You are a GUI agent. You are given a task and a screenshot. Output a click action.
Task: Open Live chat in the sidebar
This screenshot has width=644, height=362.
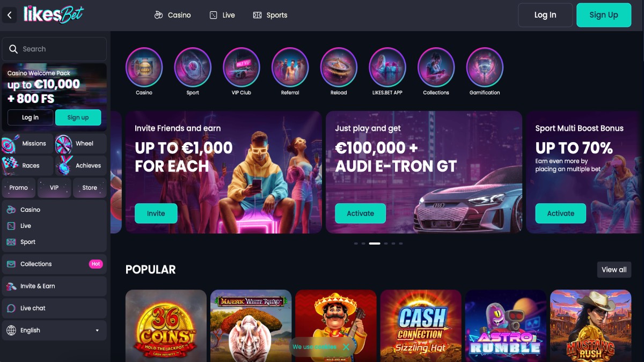point(54,308)
